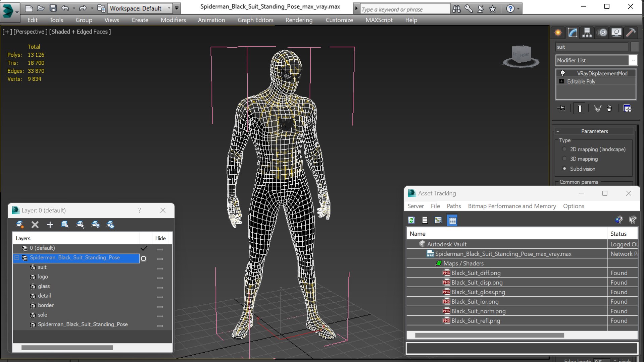644x362 pixels.
Task: Open the Modifier List dropdown
Action: [633, 60]
